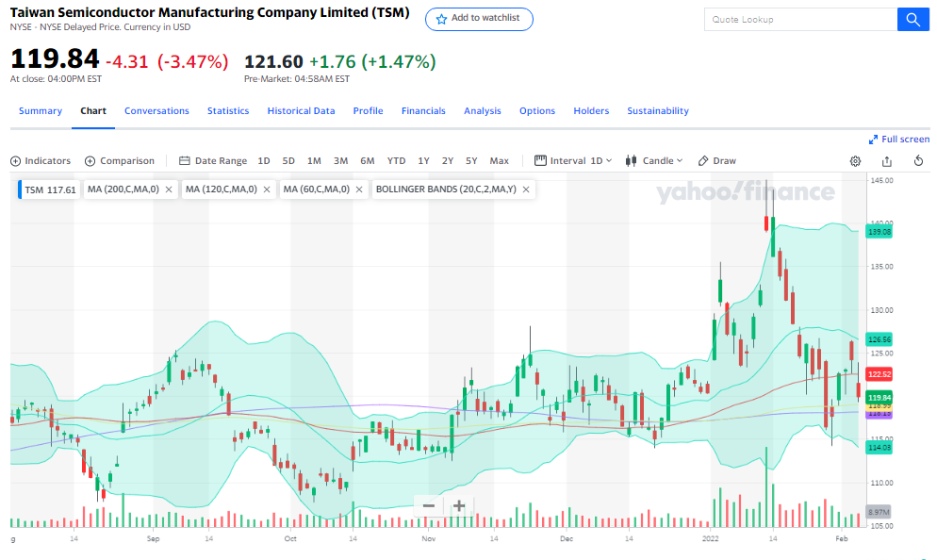Select the Chart tab
This screenshot has width=937, height=560.
[93, 111]
